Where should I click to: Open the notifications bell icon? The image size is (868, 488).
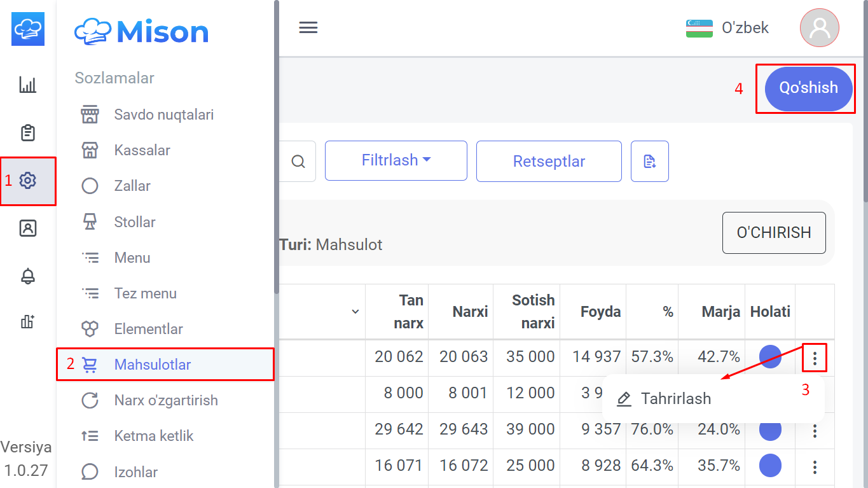coord(28,276)
